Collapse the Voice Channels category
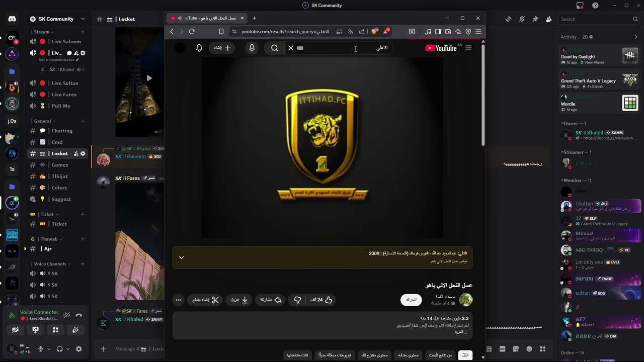The width and height of the screenshot is (644, 362). (51, 263)
